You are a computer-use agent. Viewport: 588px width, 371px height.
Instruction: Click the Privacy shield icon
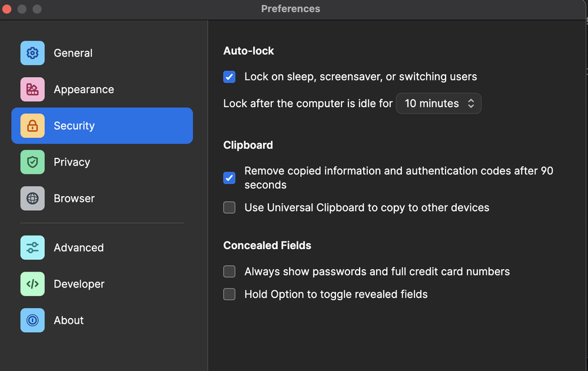[x=32, y=163]
